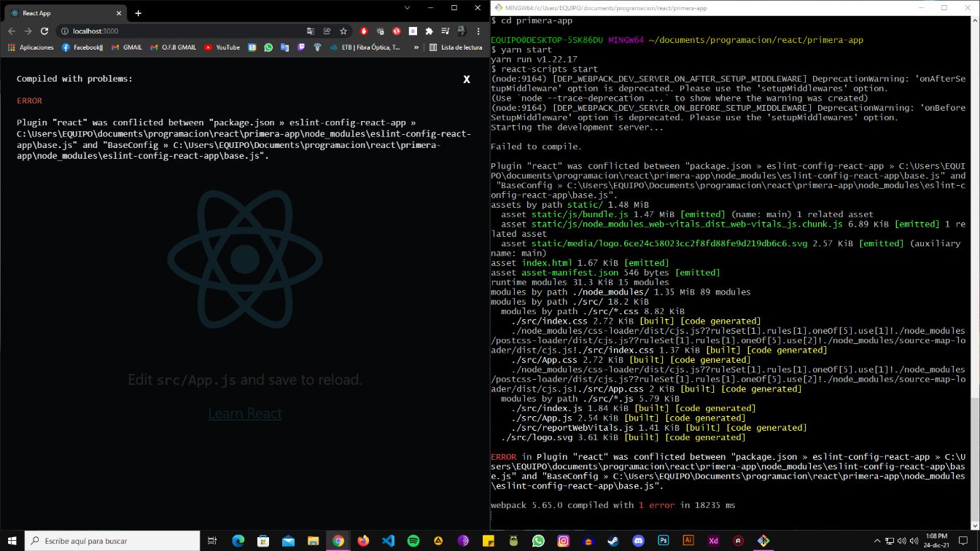The height and width of the screenshot is (551, 980).
Task: Click the translate page icon in address bar
Action: [x=311, y=31]
